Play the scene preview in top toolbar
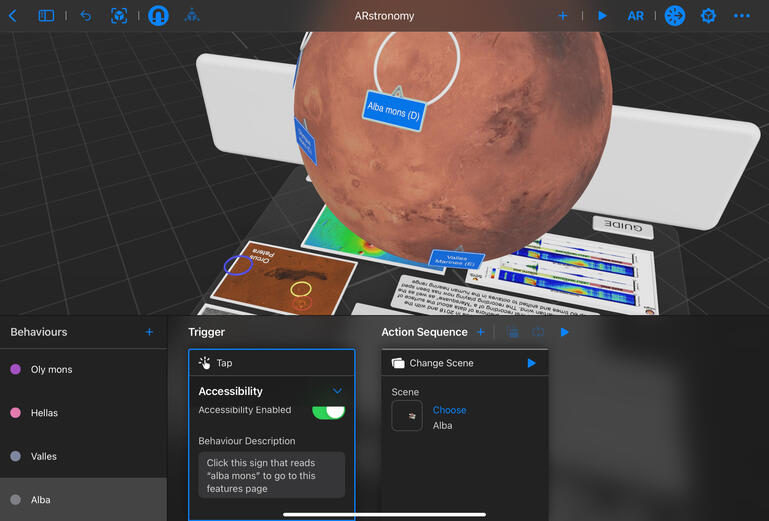The image size is (769, 521). coord(602,16)
